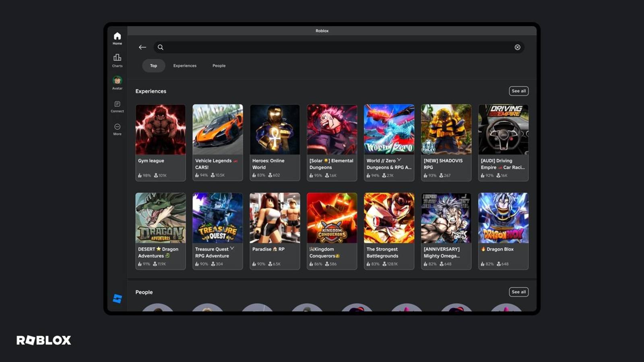The height and width of the screenshot is (362, 644).
Task: Click the 'Experiences' section heading
Action: [151, 91]
